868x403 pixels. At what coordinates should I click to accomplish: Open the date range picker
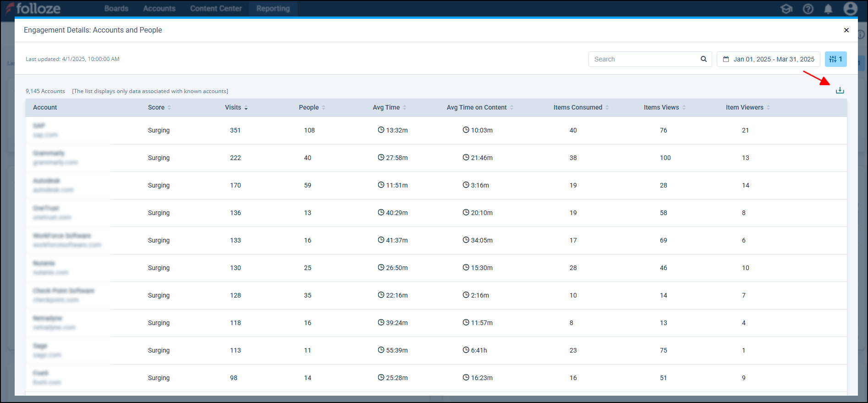click(769, 59)
